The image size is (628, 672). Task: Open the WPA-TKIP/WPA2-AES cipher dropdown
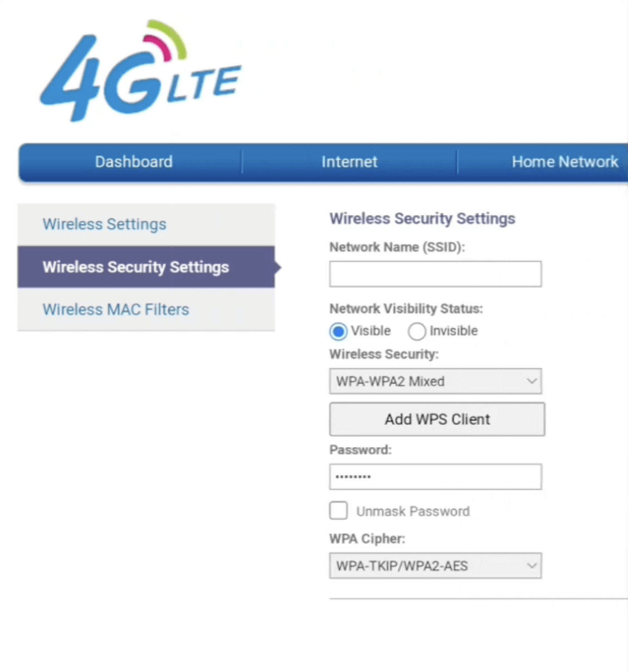[435, 566]
